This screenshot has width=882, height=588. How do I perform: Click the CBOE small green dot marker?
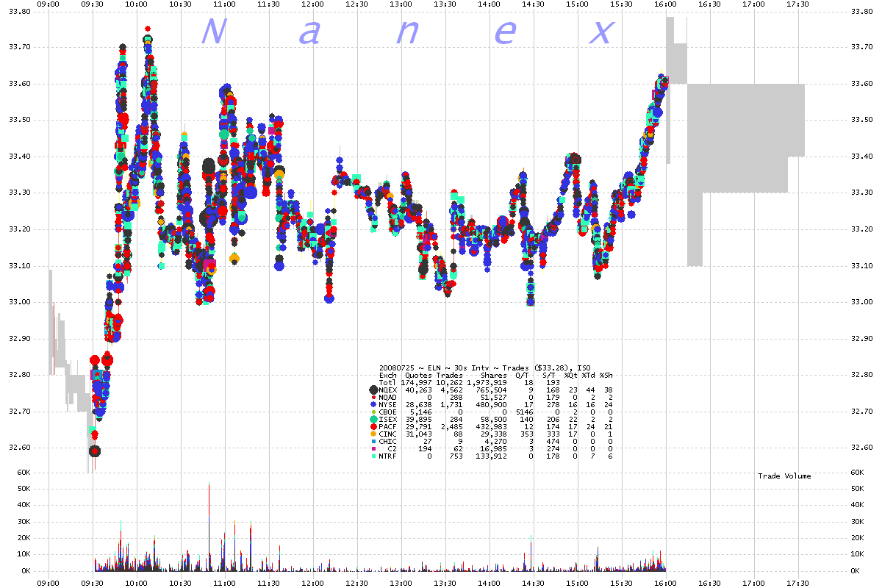point(373,412)
